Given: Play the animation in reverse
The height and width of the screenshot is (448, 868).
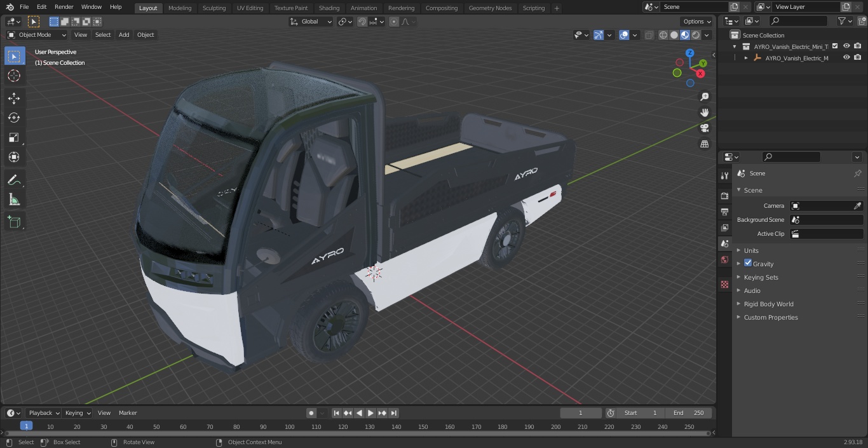Looking at the screenshot, I should (360, 413).
